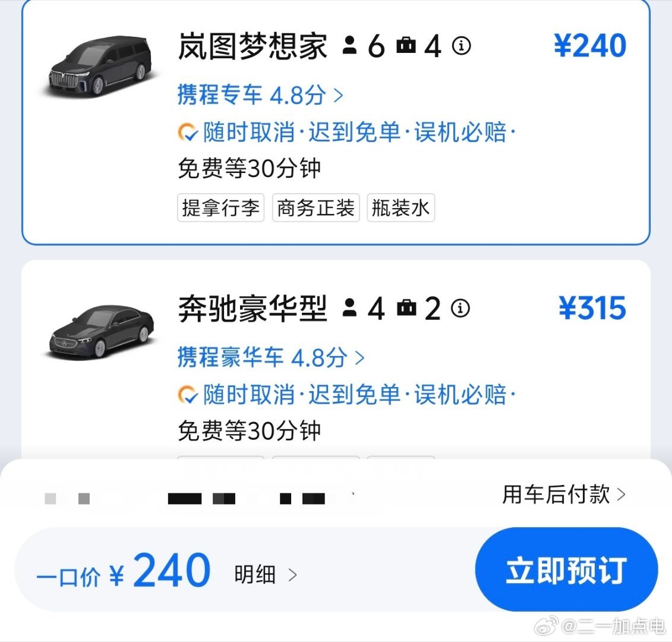Tap the 立即预订 booking button
Viewport: 672px width, 642px height.
click(566, 570)
